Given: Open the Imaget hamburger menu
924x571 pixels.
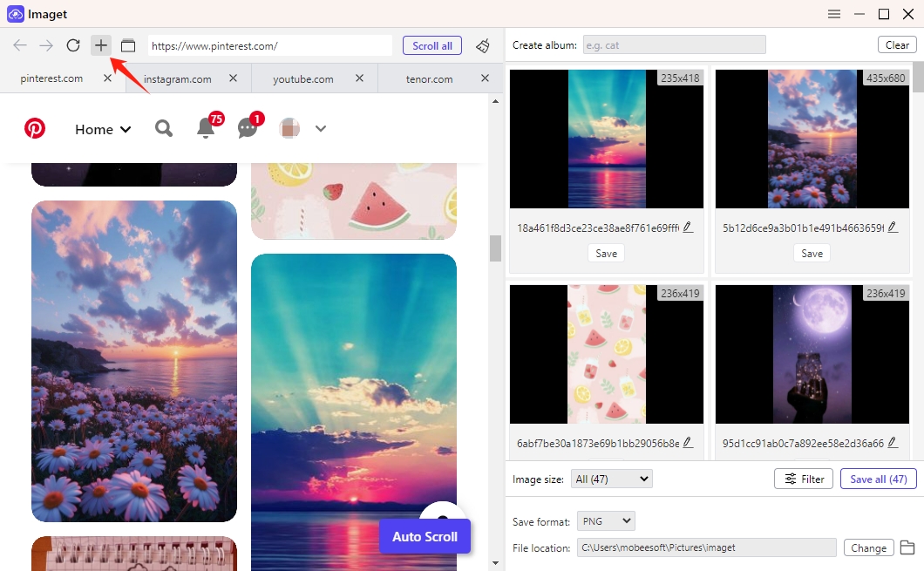Looking at the screenshot, I should click(x=834, y=14).
